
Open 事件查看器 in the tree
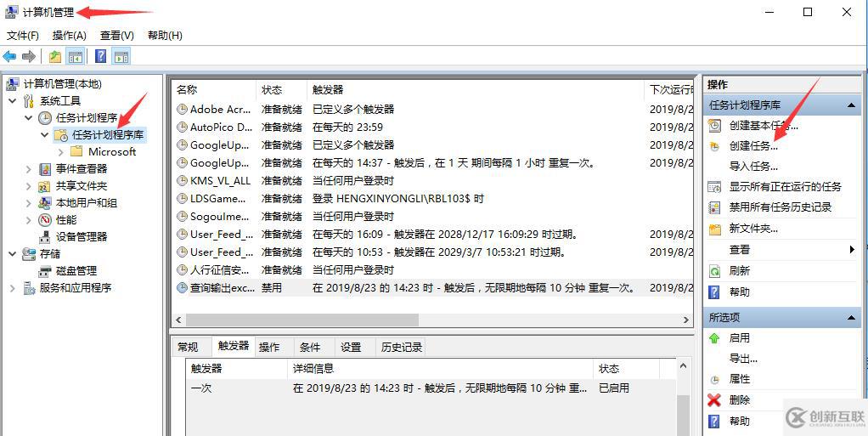(x=82, y=169)
